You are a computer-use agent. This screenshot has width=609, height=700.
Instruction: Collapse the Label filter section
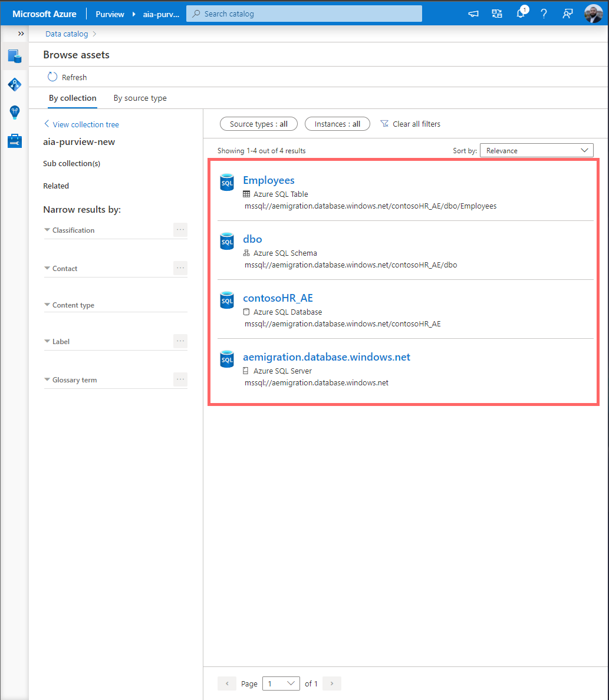coord(47,342)
